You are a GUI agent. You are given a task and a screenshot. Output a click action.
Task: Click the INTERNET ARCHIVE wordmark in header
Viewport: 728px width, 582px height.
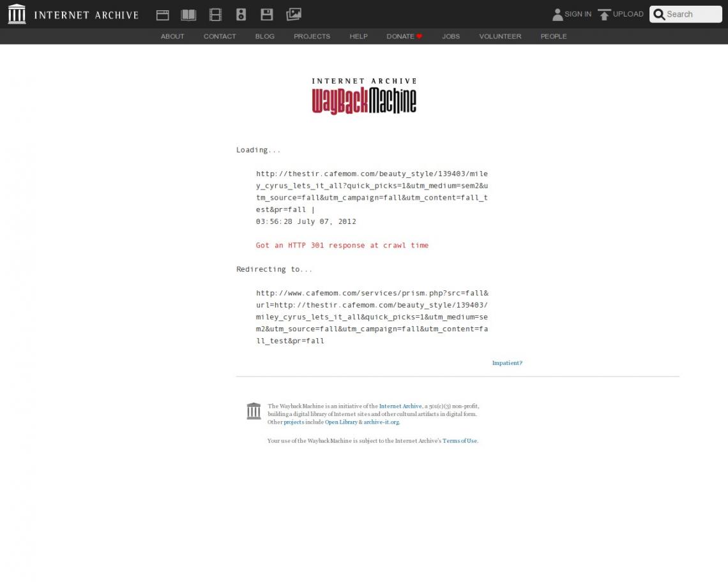click(x=86, y=15)
